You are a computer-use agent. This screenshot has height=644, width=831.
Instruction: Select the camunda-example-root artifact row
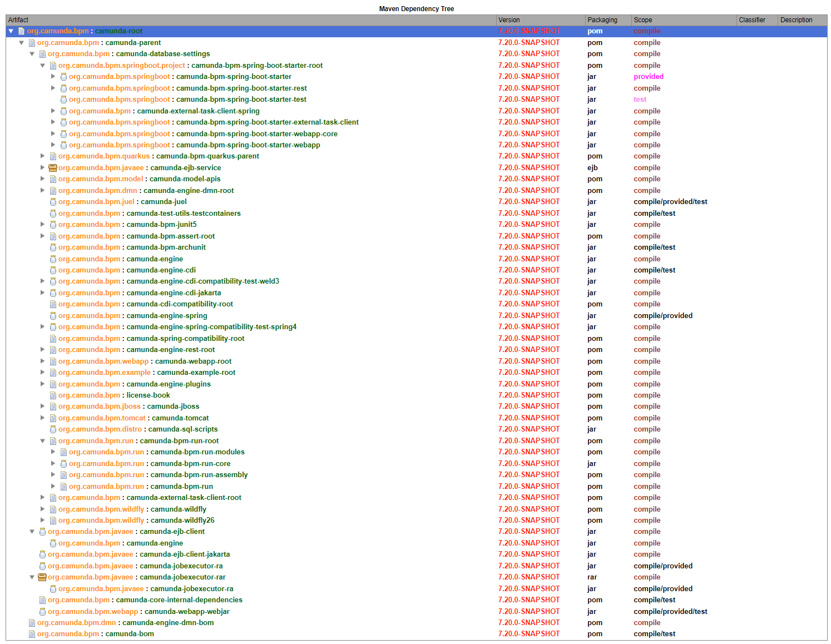point(416,373)
